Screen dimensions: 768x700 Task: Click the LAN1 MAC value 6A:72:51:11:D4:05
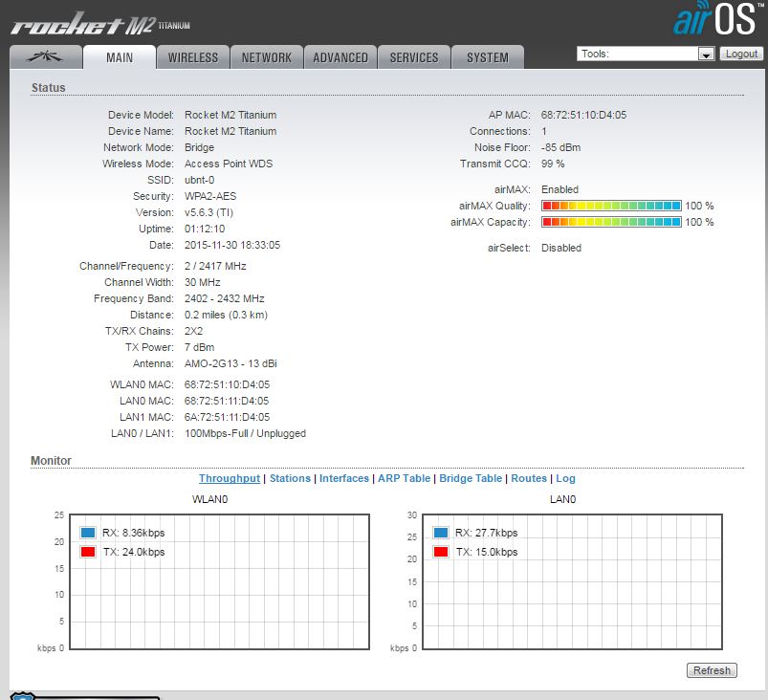point(228,417)
